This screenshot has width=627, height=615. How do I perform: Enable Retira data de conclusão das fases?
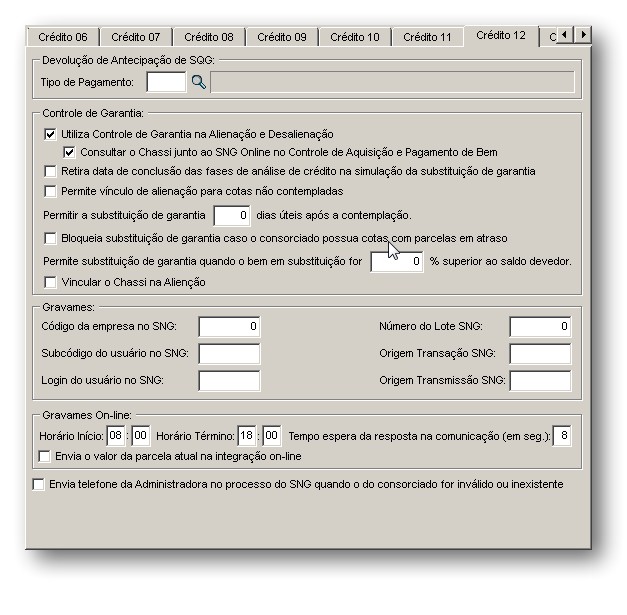(x=50, y=172)
